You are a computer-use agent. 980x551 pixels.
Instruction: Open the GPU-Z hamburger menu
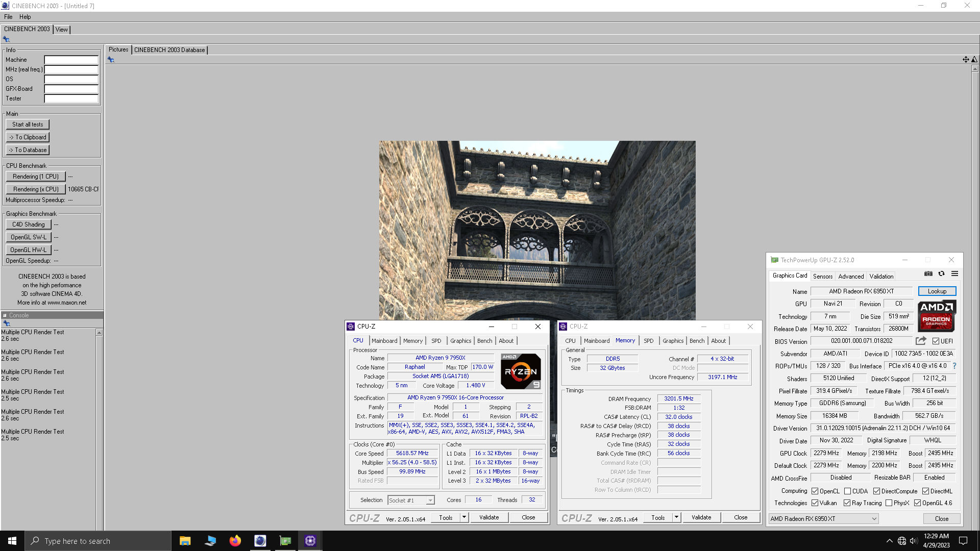click(954, 274)
